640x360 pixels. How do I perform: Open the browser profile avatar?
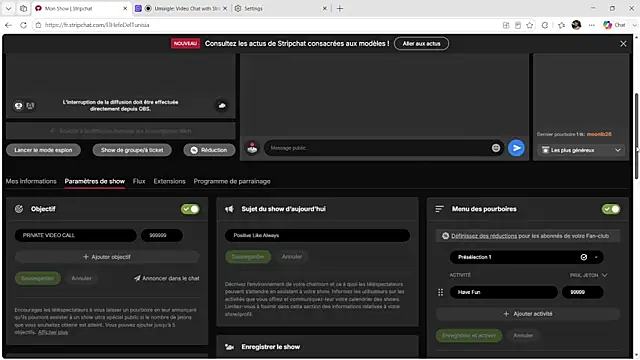click(576, 25)
